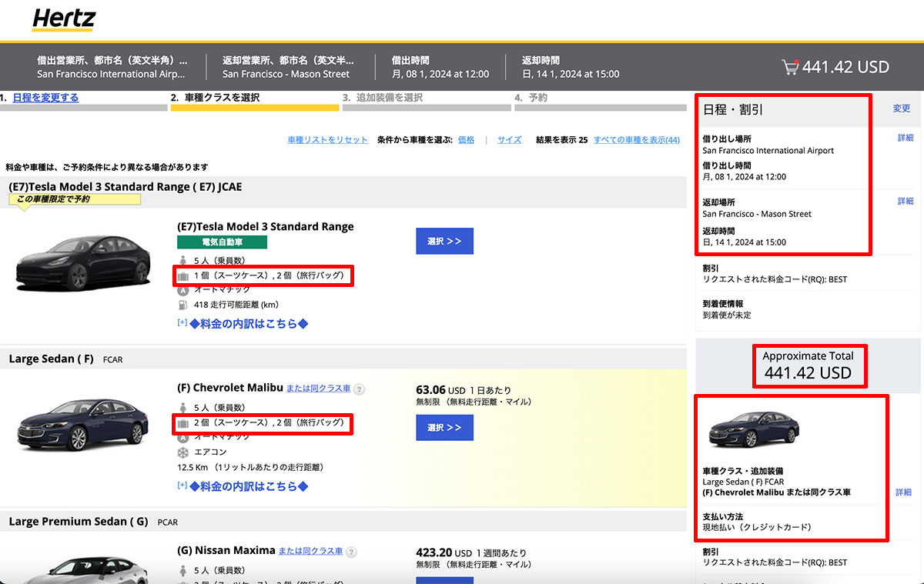924x584 pixels.
Task: Open the shopping cart icon in header
Action: click(790, 67)
